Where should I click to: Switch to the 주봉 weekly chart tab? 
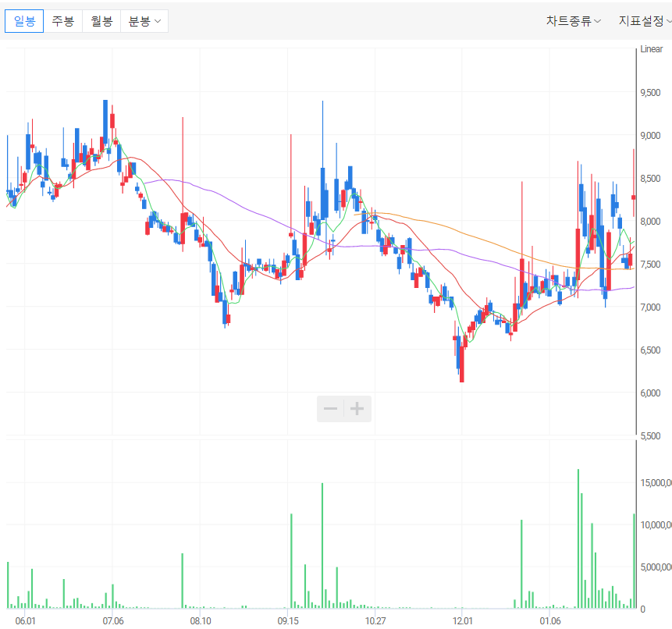coord(63,21)
